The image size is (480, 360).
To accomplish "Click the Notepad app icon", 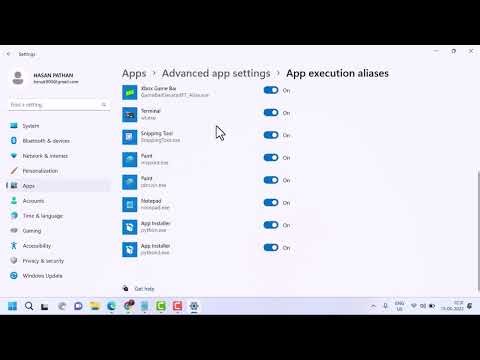I will click(x=129, y=204).
